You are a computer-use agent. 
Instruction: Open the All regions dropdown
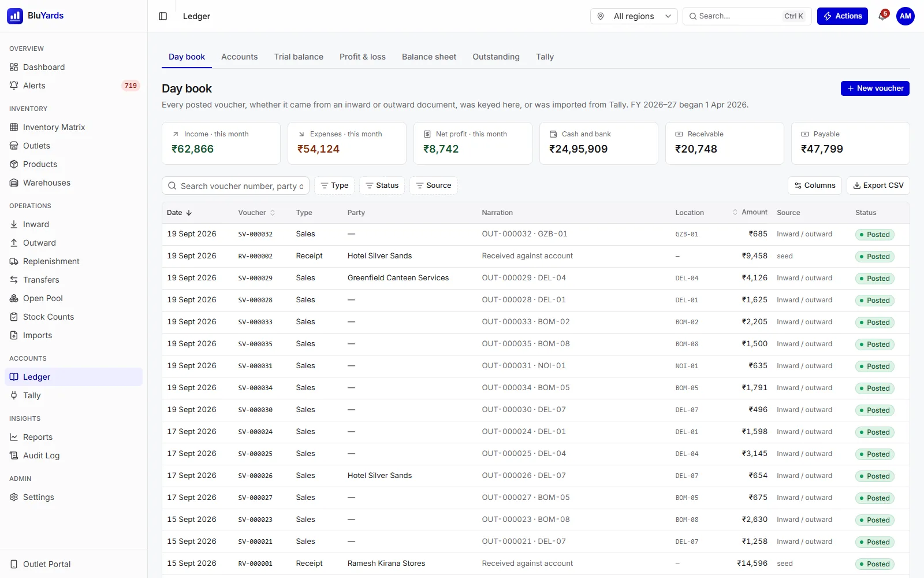click(x=634, y=16)
